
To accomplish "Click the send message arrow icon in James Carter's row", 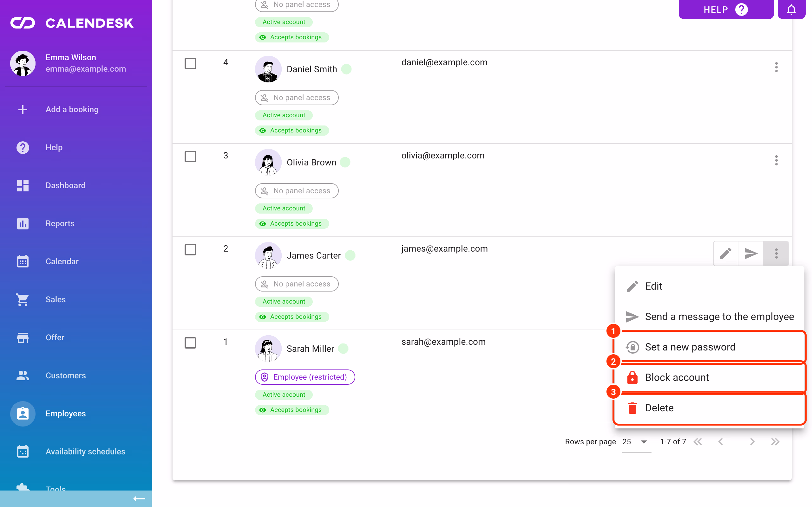I will 750,253.
